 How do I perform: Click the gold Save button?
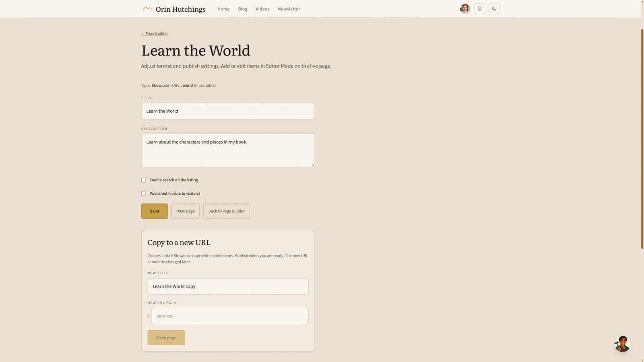point(155,211)
